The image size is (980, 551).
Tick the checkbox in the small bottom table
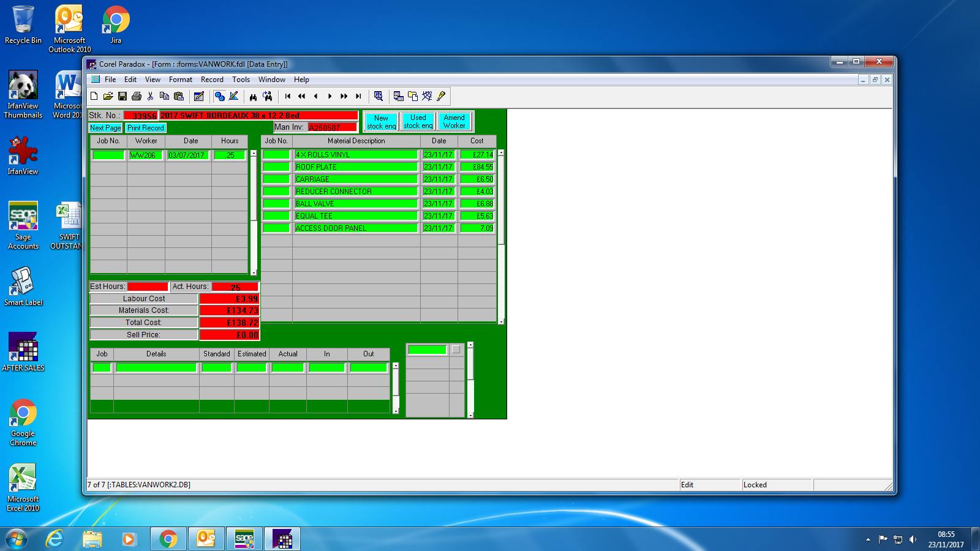click(456, 350)
